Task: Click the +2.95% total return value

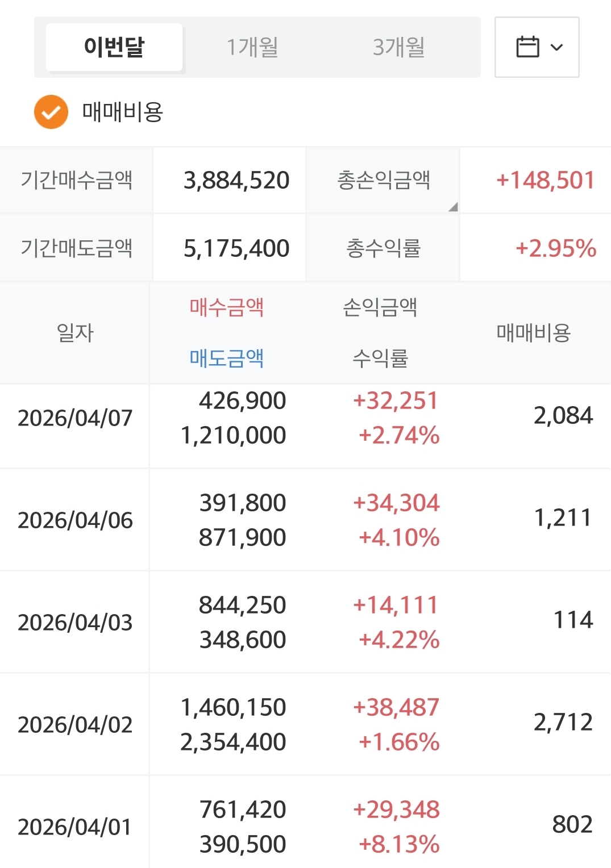Action: [x=555, y=248]
